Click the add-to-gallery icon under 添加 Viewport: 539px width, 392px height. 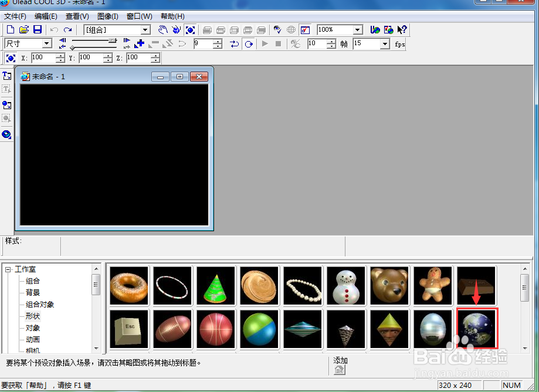[340, 370]
